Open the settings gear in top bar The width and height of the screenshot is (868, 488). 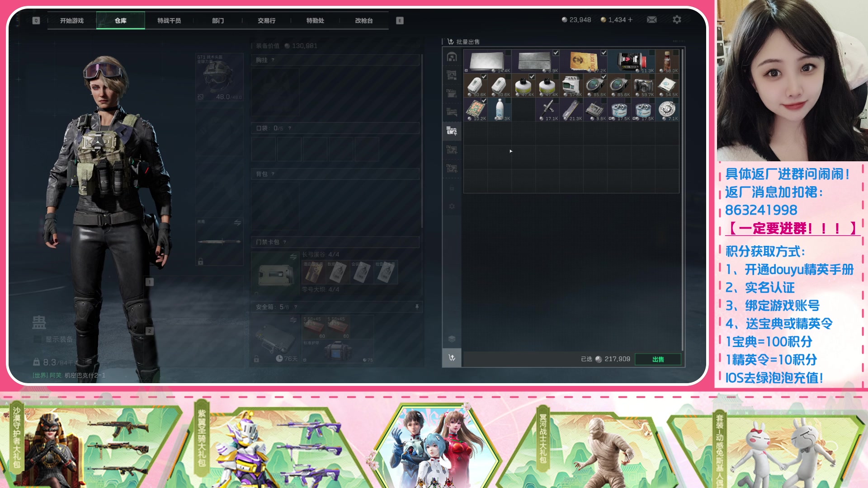click(x=677, y=19)
